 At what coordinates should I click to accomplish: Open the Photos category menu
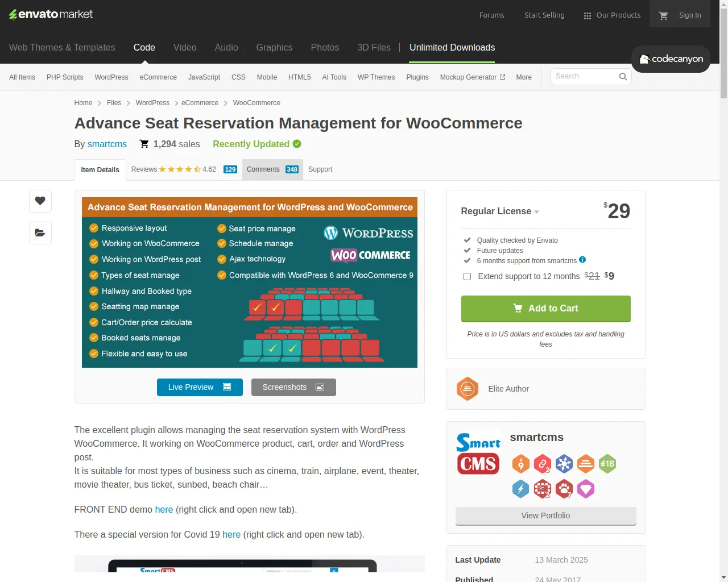click(x=325, y=48)
